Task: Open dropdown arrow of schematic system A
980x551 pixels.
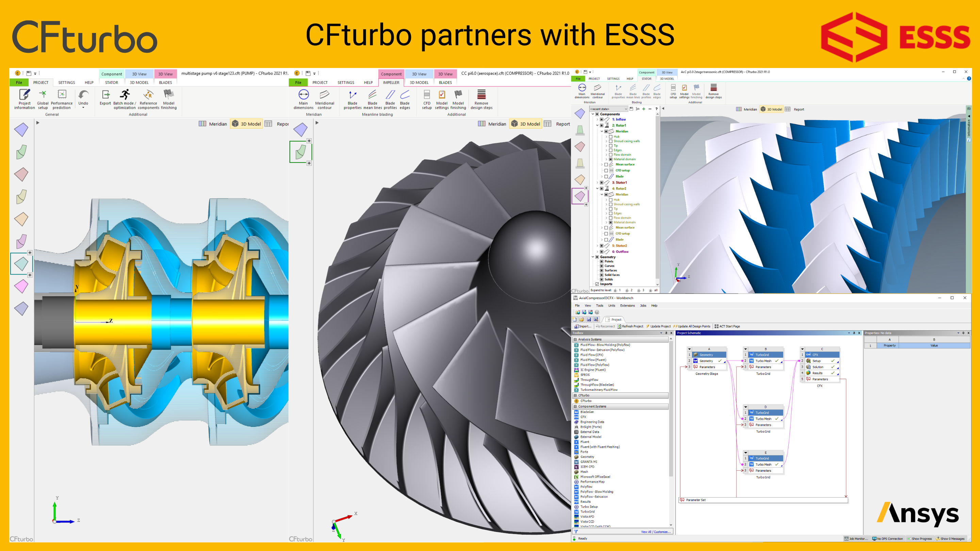Action: pyautogui.click(x=689, y=349)
